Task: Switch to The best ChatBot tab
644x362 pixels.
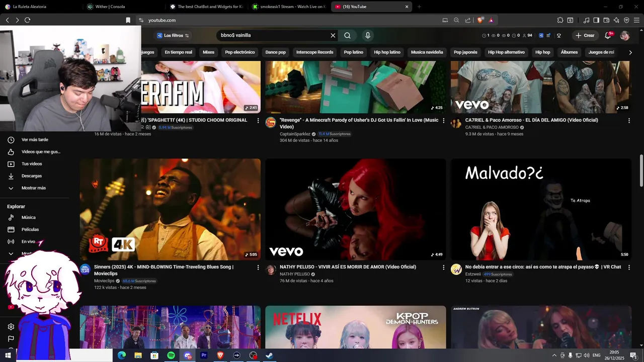Action: (x=206, y=7)
